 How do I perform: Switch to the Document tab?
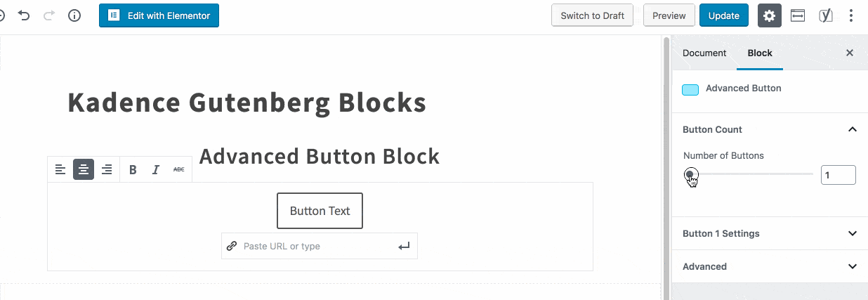pos(704,53)
